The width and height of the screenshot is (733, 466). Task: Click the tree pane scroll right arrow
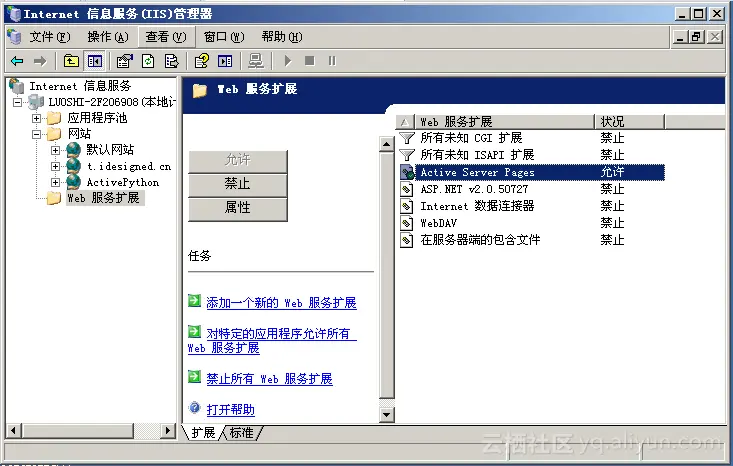(167, 430)
